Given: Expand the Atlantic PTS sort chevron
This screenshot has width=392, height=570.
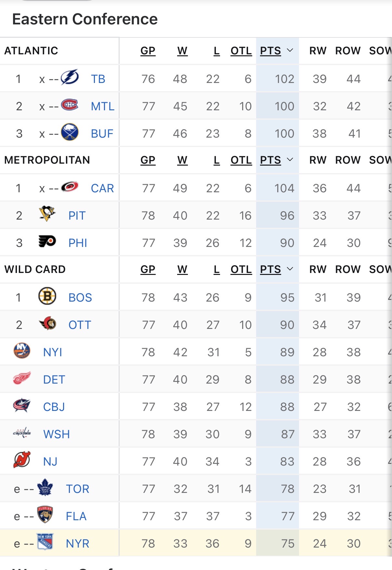Looking at the screenshot, I should click(290, 50).
